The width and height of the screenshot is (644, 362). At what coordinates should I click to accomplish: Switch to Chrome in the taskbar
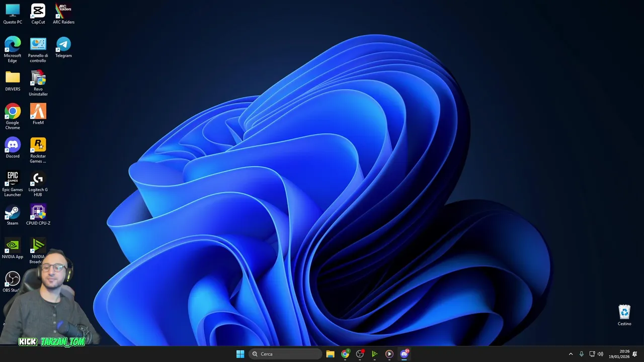point(345,354)
